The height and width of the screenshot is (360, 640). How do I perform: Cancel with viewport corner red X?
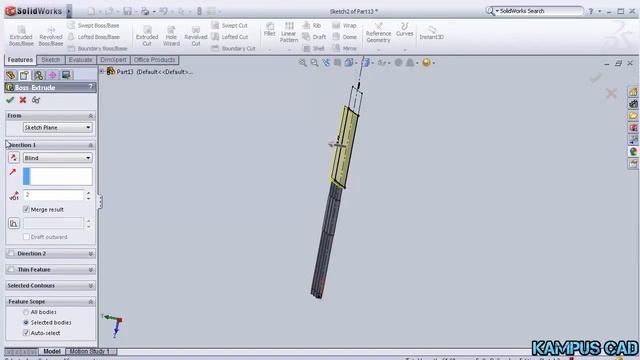pyautogui.click(x=611, y=93)
